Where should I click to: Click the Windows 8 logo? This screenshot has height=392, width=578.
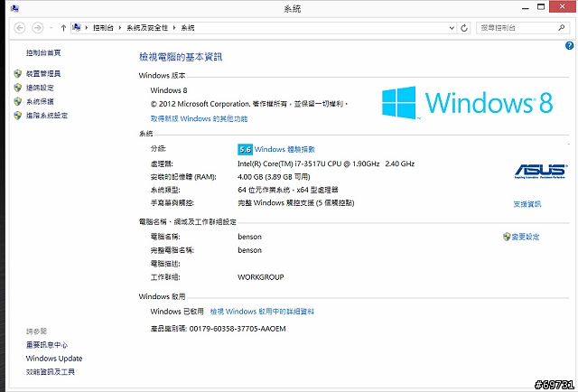coord(468,103)
